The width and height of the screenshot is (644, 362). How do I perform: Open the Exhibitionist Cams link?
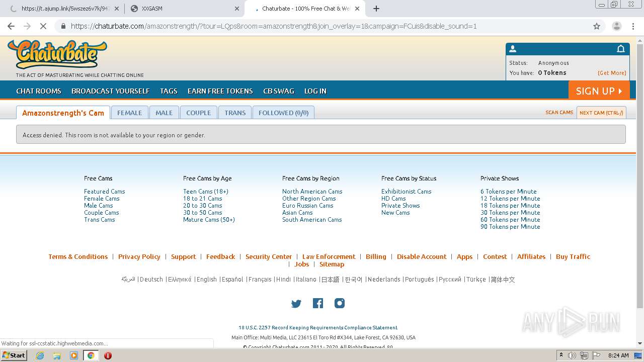click(407, 192)
